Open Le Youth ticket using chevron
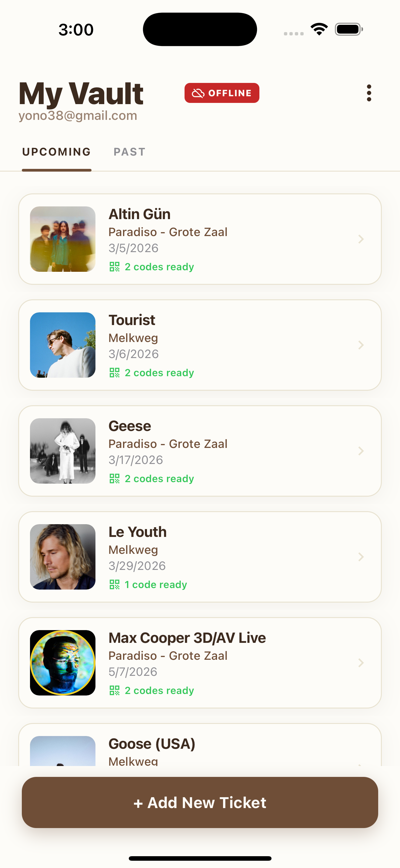The width and height of the screenshot is (400, 868). click(x=361, y=557)
